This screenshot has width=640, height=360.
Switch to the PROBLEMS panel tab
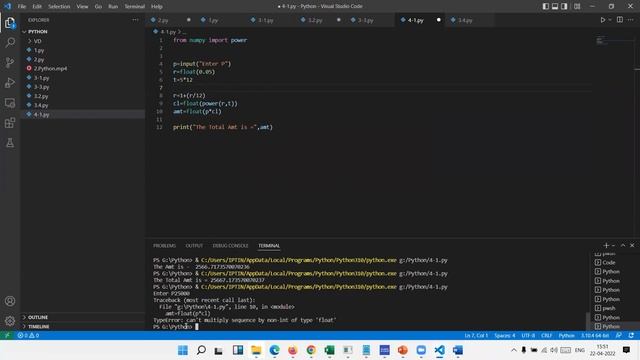[164, 246]
